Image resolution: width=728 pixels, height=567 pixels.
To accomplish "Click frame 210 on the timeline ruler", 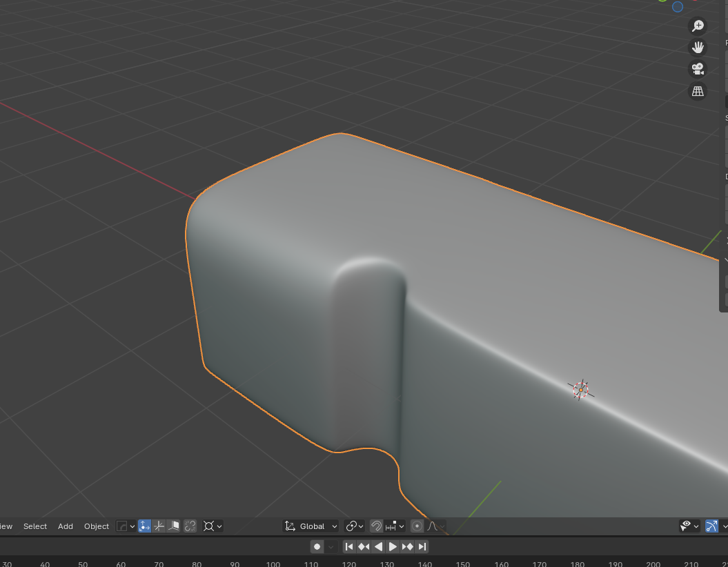I will pos(691,564).
